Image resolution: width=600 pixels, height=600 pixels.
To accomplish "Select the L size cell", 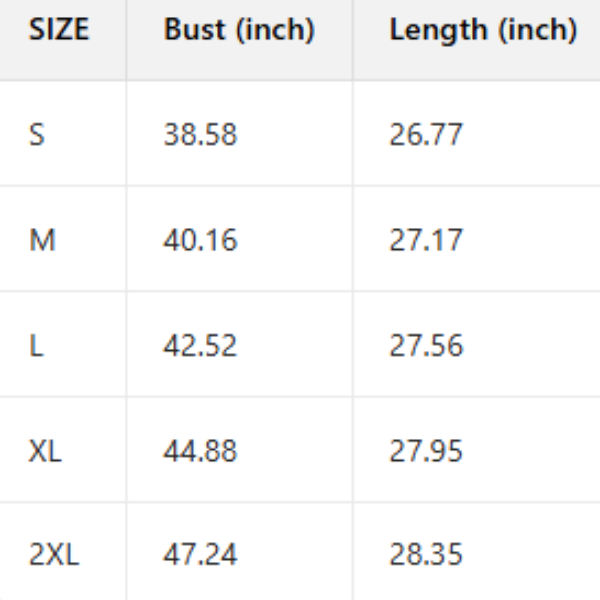I will [x=36, y=345].
